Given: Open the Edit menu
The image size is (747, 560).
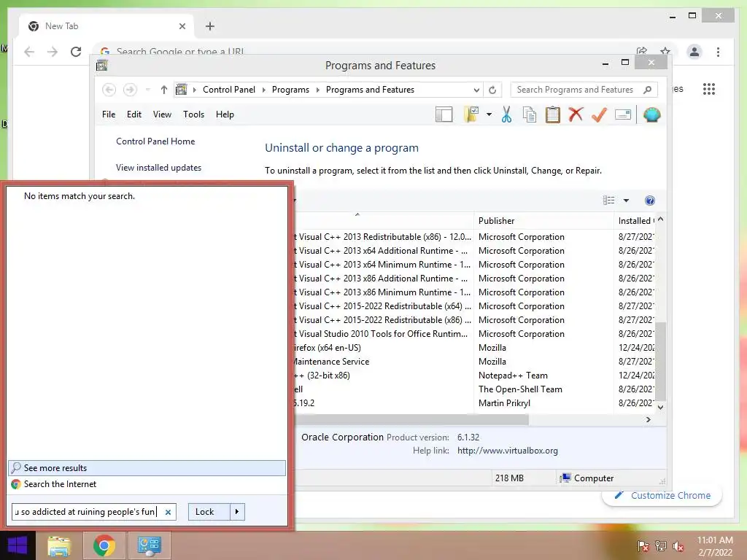Looking at the screenshot, I should pos(134,114).
